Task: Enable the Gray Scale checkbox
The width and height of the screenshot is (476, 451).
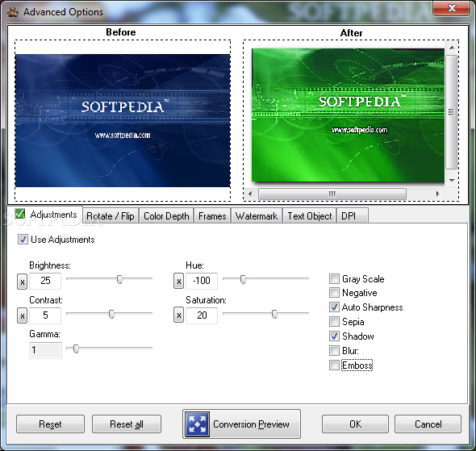Action: click(x=334, y=278)
